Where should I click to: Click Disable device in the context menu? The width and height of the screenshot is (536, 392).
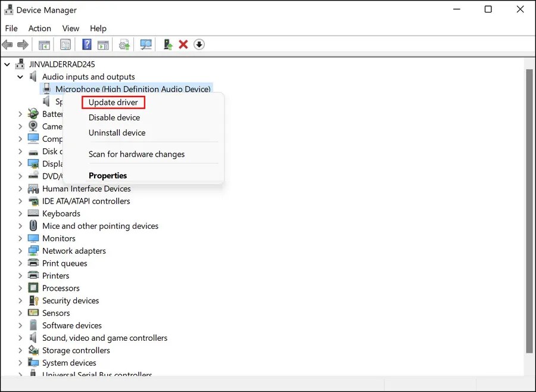click(114, 117)
